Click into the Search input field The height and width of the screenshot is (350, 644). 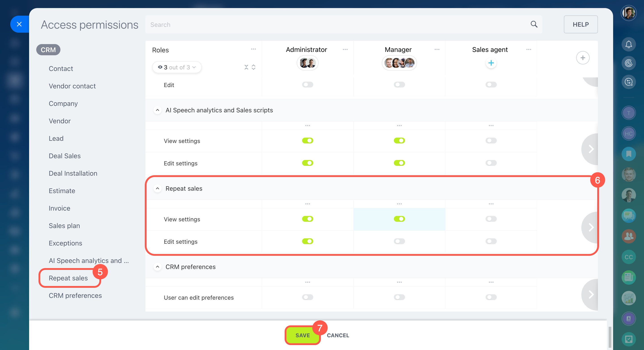[x=325, y=24]
